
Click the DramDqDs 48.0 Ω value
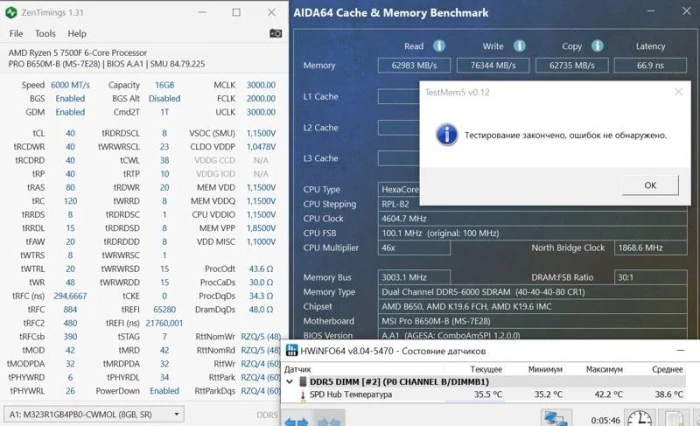261,309
